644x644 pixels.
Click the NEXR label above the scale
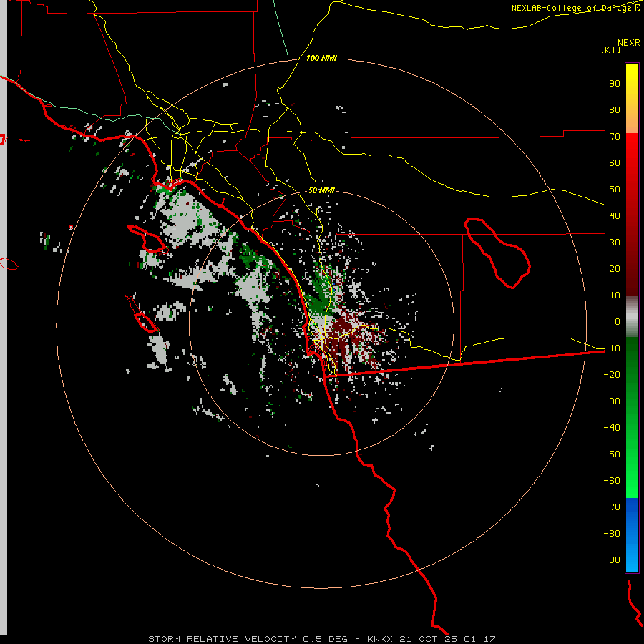pos(629,43)
